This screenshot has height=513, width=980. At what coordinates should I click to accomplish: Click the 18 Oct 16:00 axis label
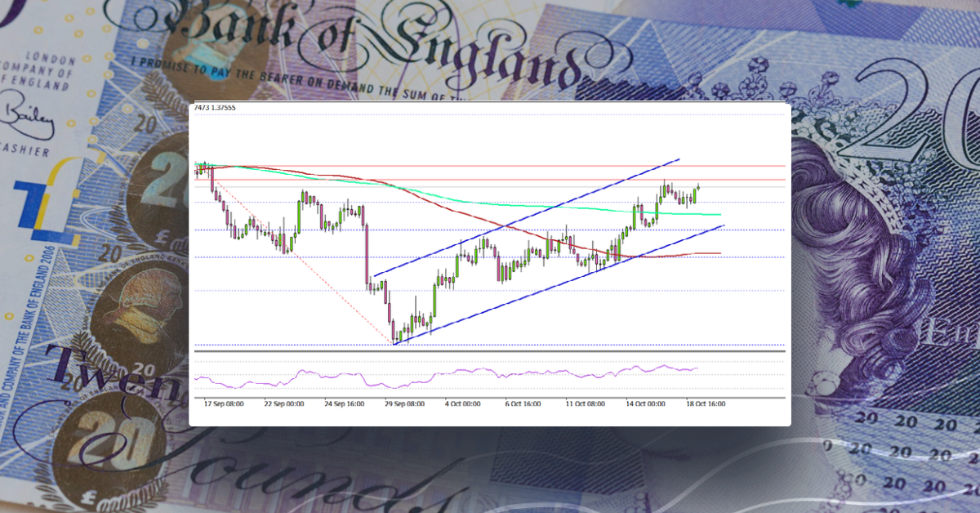coord(706,404)
